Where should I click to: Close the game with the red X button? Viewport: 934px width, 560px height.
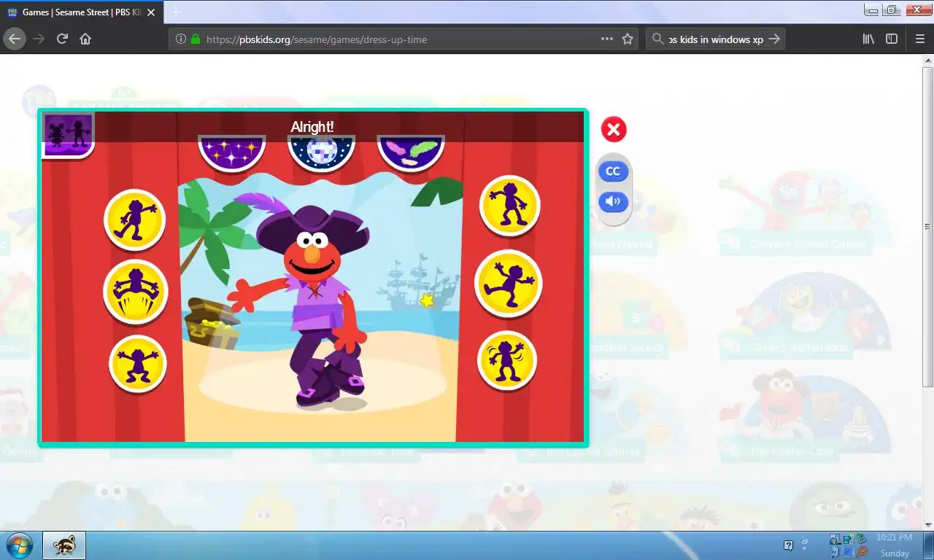click(x=614, y=130)
